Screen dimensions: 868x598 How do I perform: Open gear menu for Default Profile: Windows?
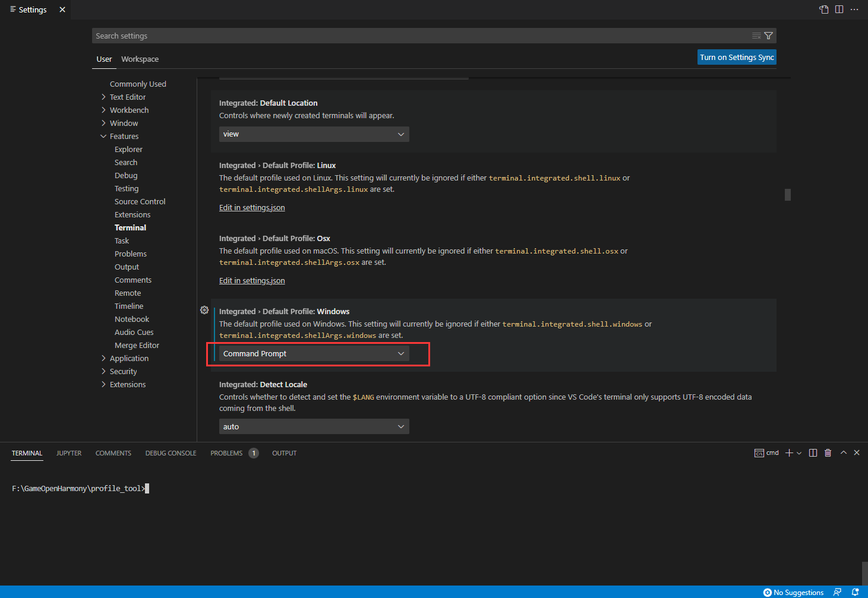click(x=204, y=310)
